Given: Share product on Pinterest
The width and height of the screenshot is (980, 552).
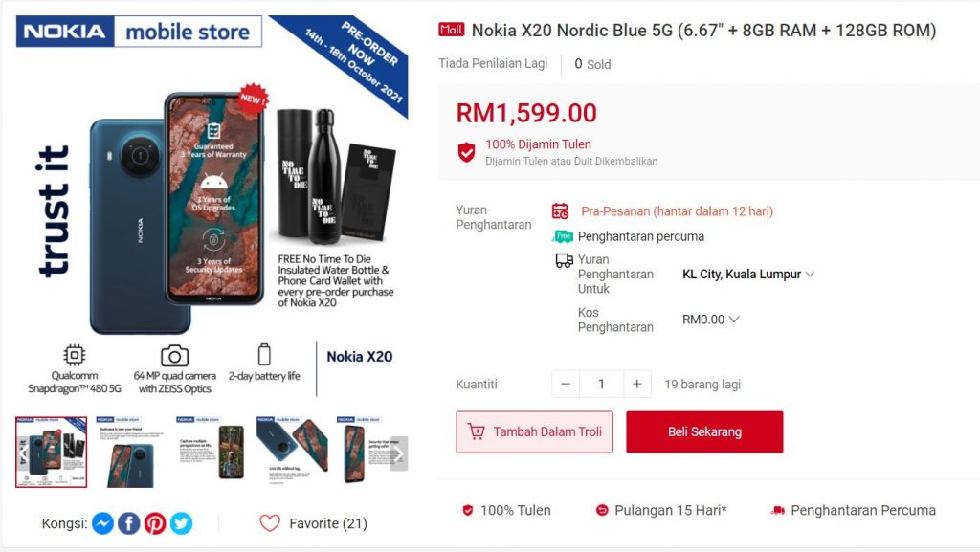Looking at the screenshot, I should tap(155, 523).
